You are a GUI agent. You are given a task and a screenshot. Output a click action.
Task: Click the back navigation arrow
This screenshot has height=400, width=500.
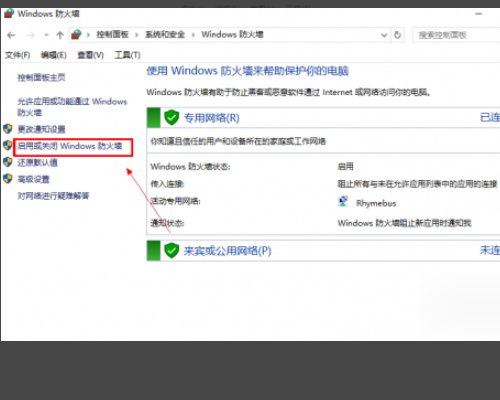pyautogui.click(x=11, y=35)
